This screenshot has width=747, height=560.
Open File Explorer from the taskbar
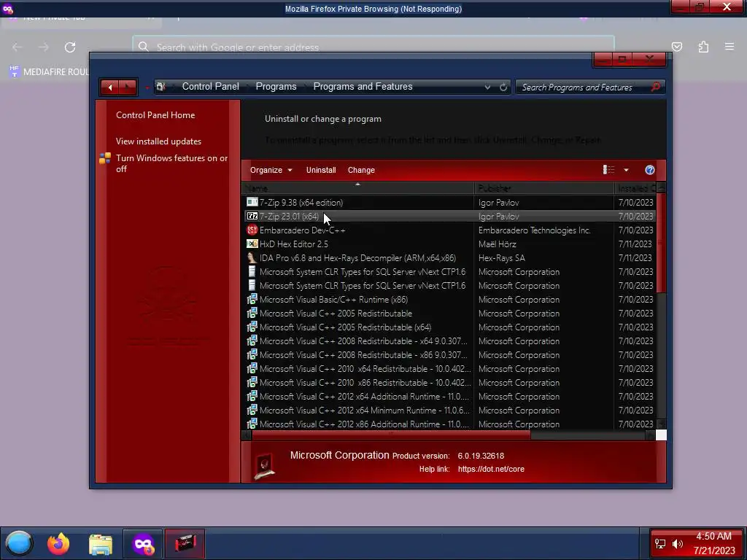(x=101, y=544)
